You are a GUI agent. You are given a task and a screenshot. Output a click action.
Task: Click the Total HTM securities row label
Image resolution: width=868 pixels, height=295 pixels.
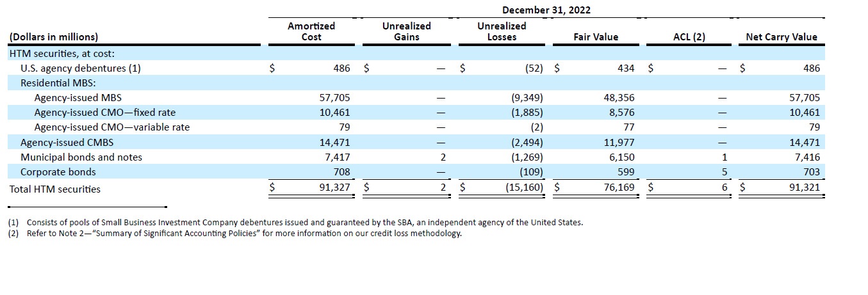pyautogui.click(x=54, y=189)
